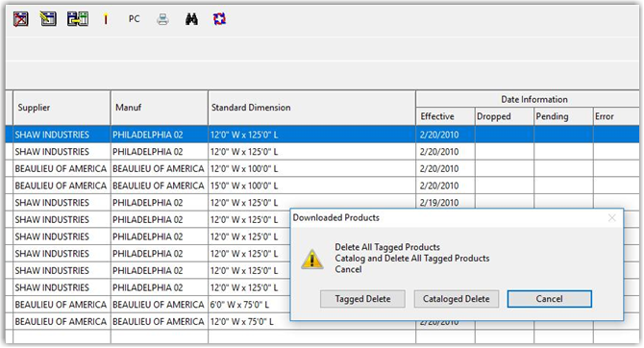Open search with the binoculars icon

click(191, 19)
